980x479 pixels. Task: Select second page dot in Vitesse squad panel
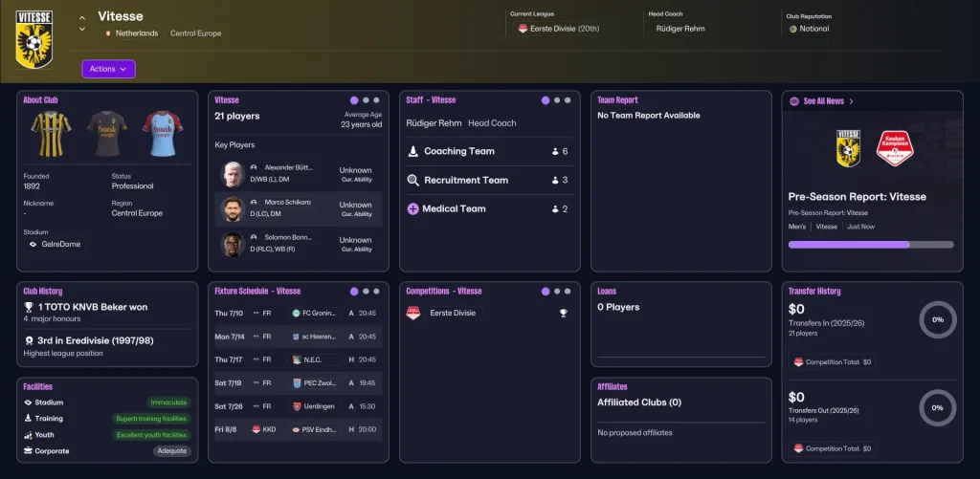pos(367,100)
